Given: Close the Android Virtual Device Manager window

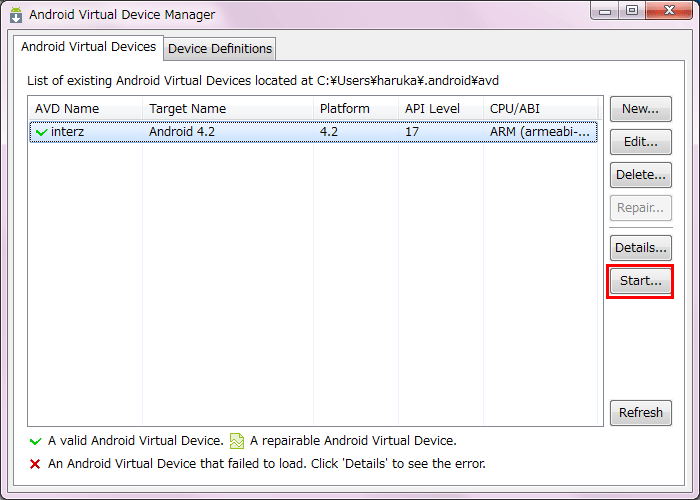Looking at the screenshot, I should tap(669, 11).
